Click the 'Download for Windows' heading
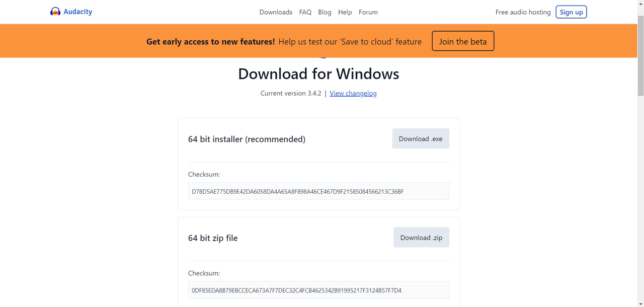This screenshot has width=644, height=307. point(318,74)
